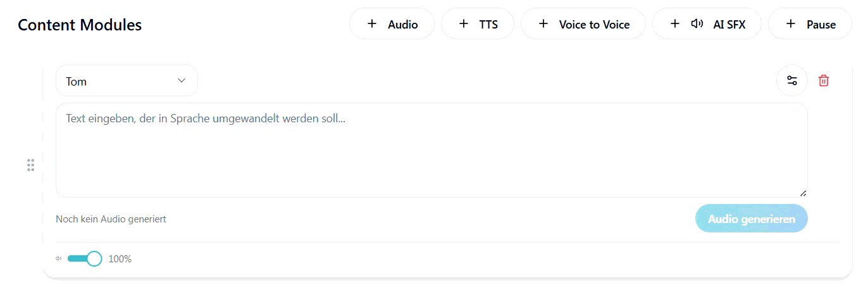Click the module drag handle dots
The height and width of the screenshot is (299, 868).
pyautogui.click(x=30, y=165)
